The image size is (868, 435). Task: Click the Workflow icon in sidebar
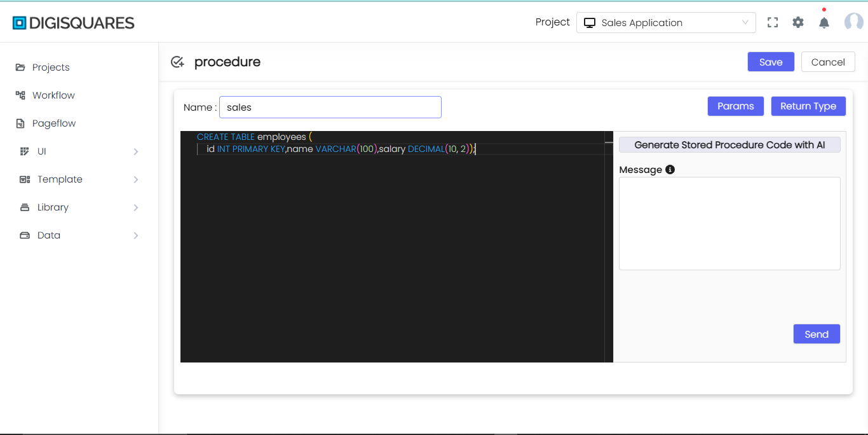pyautogui.click(x=20, y=95)
